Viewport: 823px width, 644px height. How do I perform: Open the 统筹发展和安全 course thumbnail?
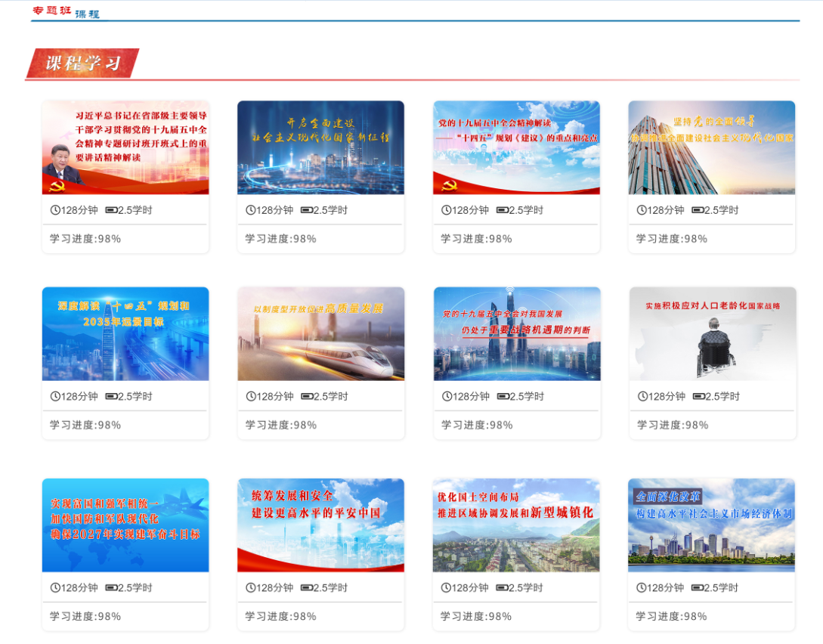coord(320,525)
